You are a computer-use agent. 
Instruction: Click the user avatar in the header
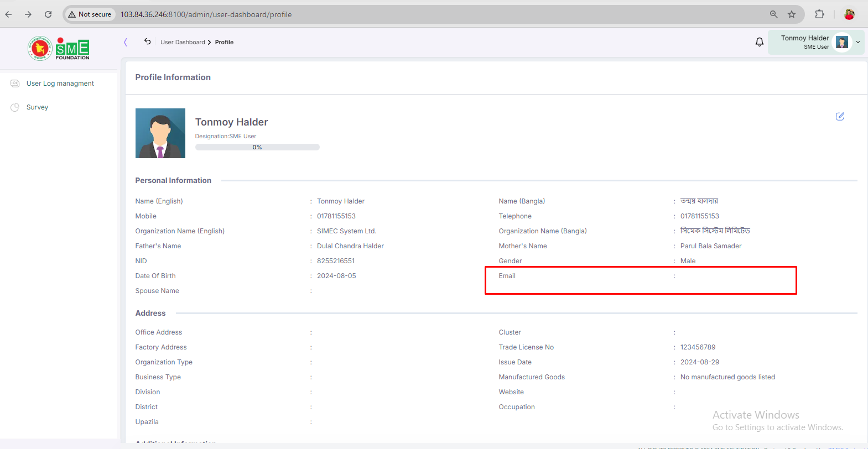tap(842, 42)
